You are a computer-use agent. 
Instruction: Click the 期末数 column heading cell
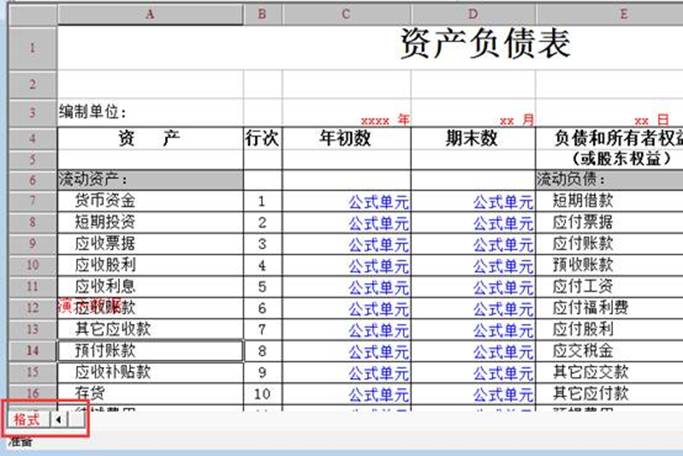[473, 138]
